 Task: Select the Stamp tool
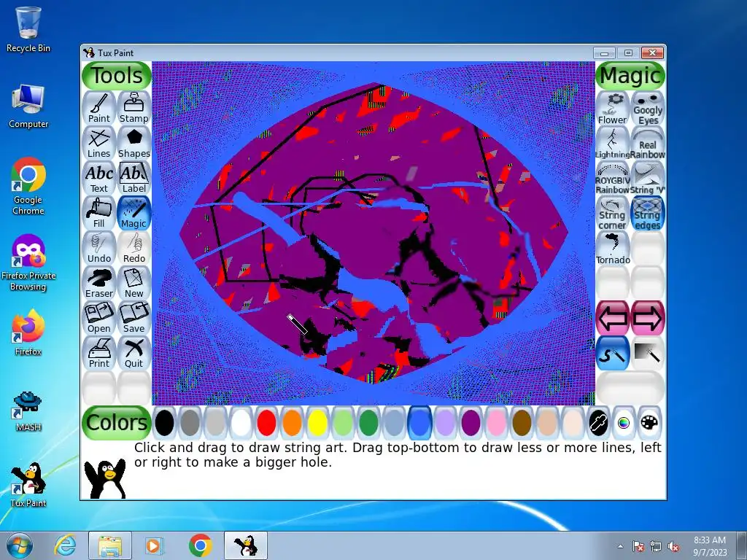pos(134,108)
